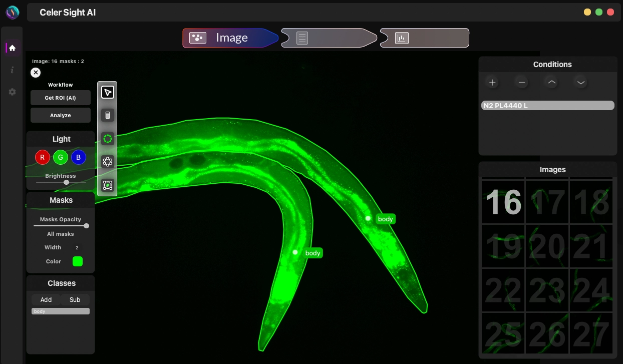Click the eraser tool in floating toolbar
The height and width of the screenshot is (364, 623).
coord(107,115)
